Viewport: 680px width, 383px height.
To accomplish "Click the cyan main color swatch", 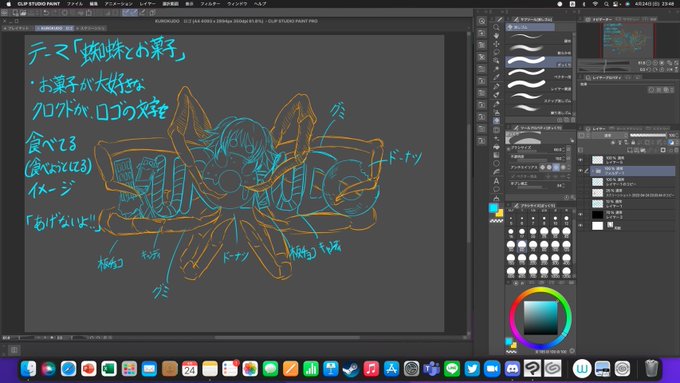I will [493, 208].
